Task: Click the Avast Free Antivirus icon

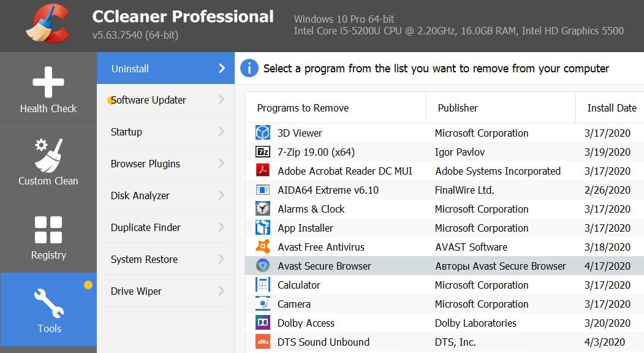Action: (x=263, y=246)
